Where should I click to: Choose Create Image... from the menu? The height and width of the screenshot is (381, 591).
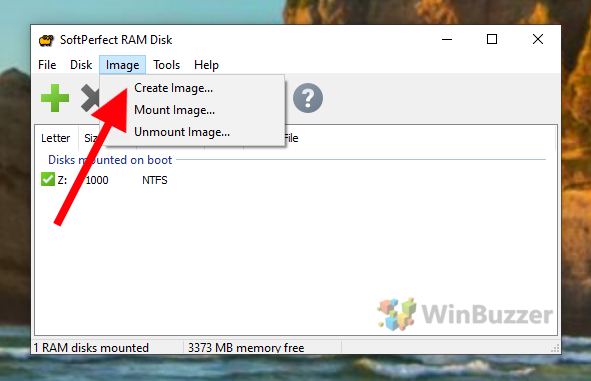tap(173, 88)
